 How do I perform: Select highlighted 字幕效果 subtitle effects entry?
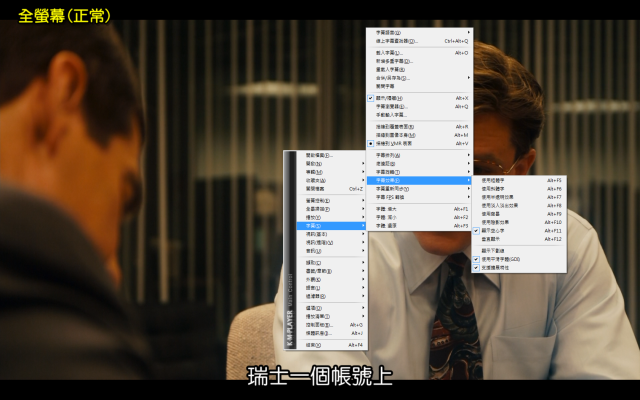[419, 180]
